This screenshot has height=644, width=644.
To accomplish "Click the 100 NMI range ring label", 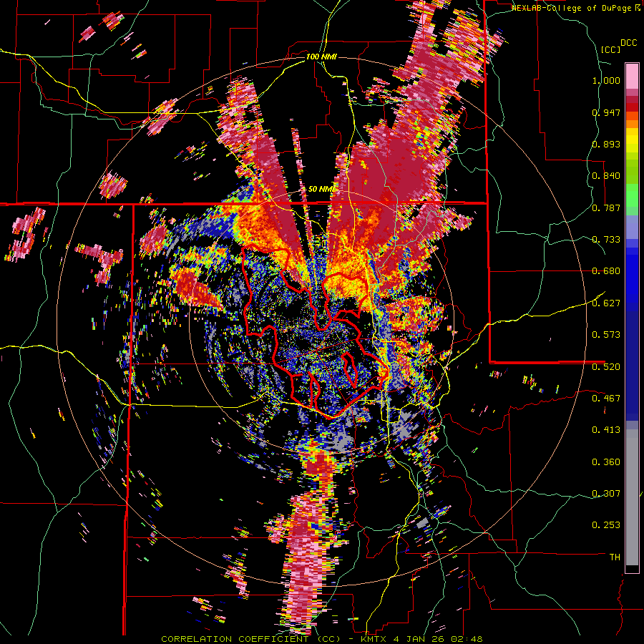I will click(321, 57).
